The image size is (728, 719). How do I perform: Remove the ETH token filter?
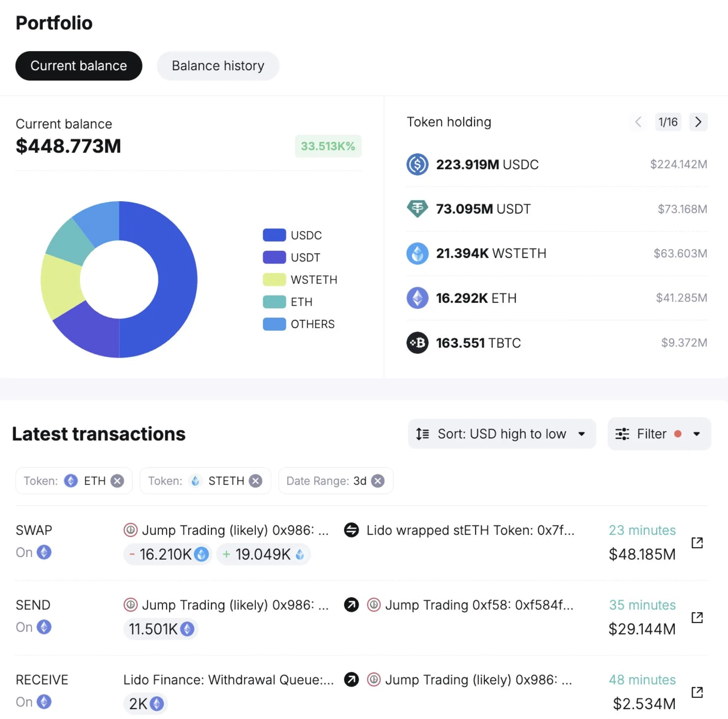pos(117,481)
